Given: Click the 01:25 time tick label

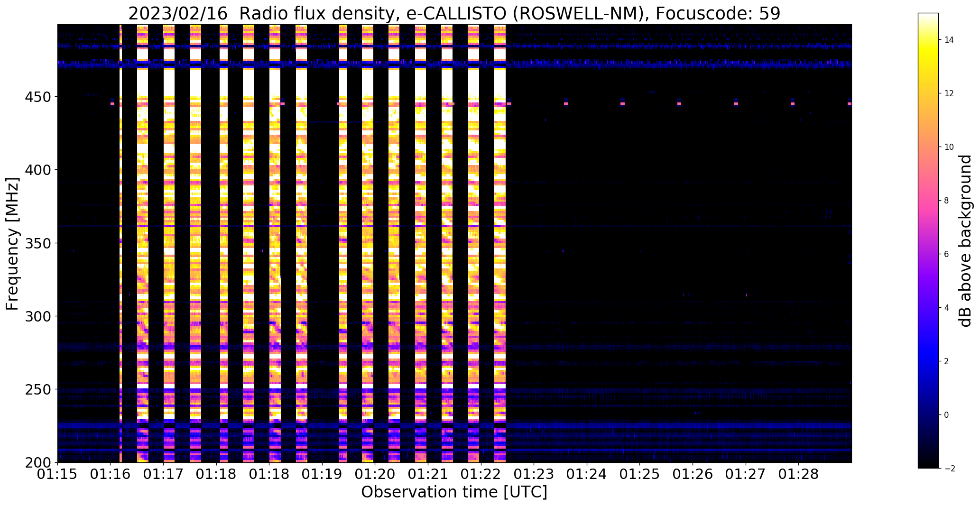Looking at the screenshot, I should click(640, 474).
